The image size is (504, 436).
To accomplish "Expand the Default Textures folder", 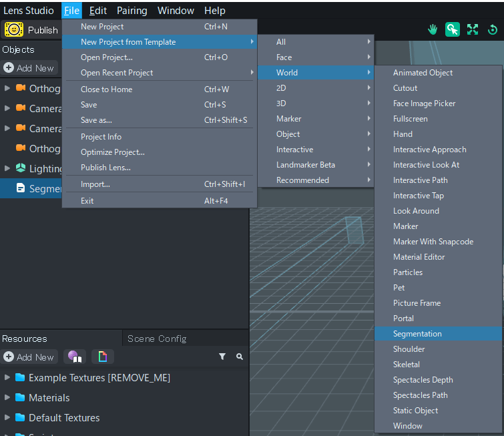I will point(7,418).
